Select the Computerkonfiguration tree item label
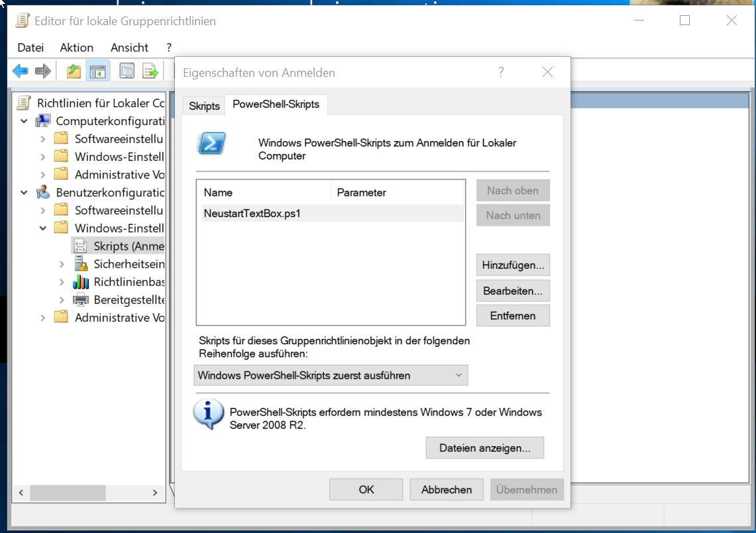Viewport: 756px width, 533px height. pyautogui.click(x=110, y=121)
